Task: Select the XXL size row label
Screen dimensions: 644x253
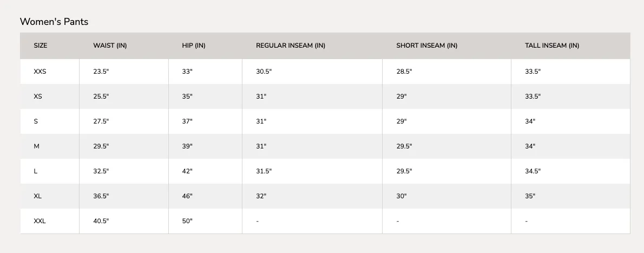Action: (40, 221)
